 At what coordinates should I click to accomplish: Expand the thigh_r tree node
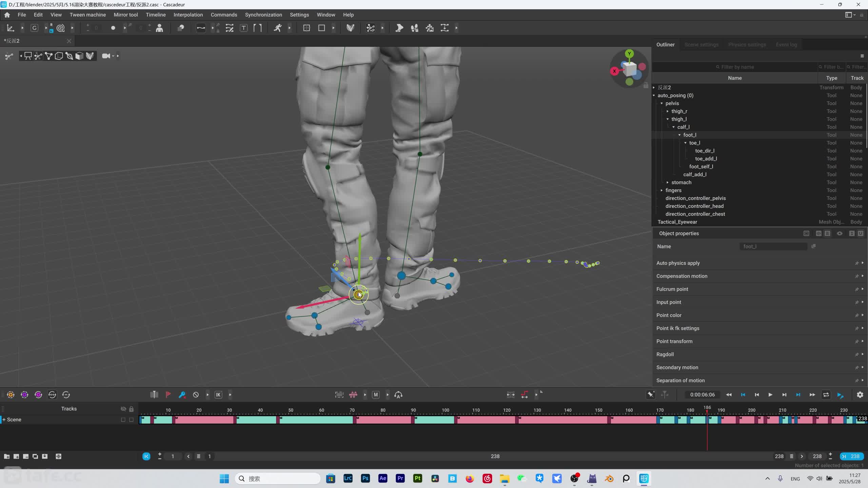click(668, 111)
